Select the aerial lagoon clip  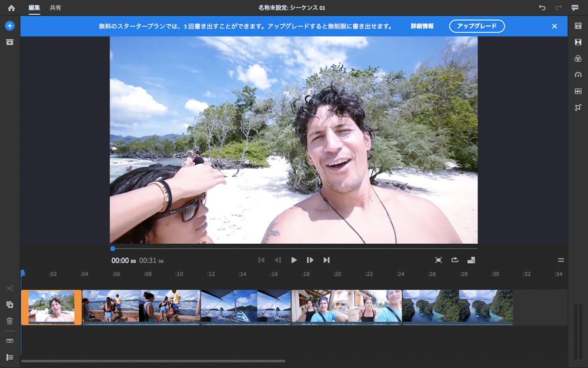click(x=457, y=307)
